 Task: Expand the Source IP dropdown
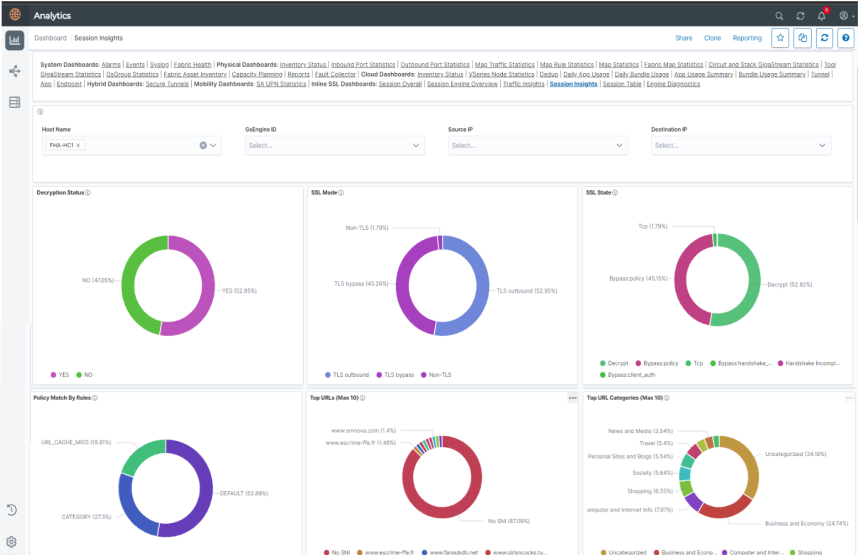(x=538, y=146)
